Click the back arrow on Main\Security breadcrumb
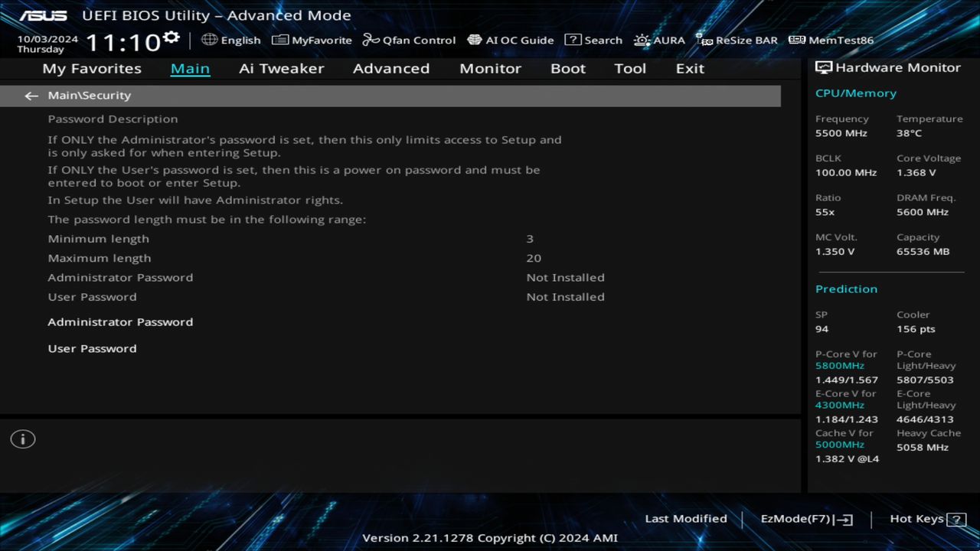980x551 pixels. tap(31, 95)
